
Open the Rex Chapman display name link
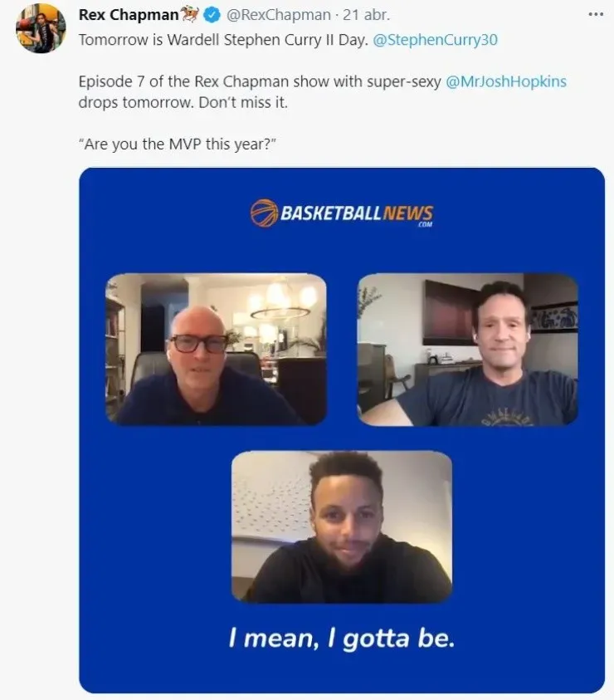(129, 15)
